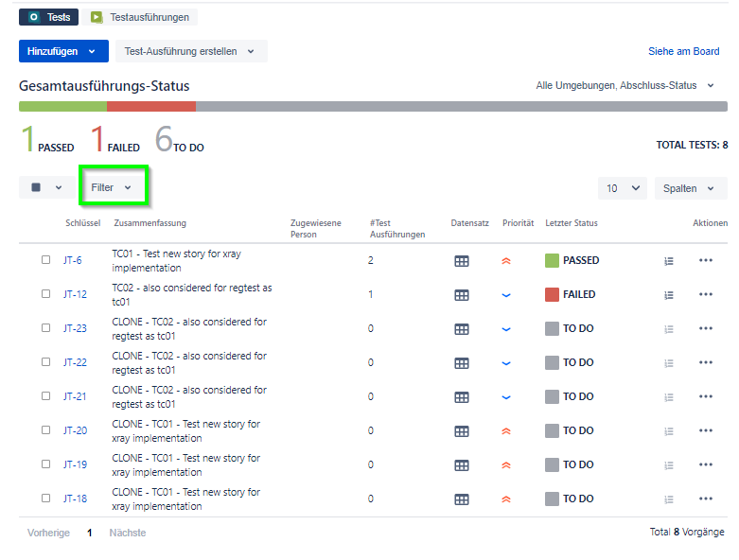Switch to the Testausführungen tab
739x560 pixels.
click(x=140, y=17)
